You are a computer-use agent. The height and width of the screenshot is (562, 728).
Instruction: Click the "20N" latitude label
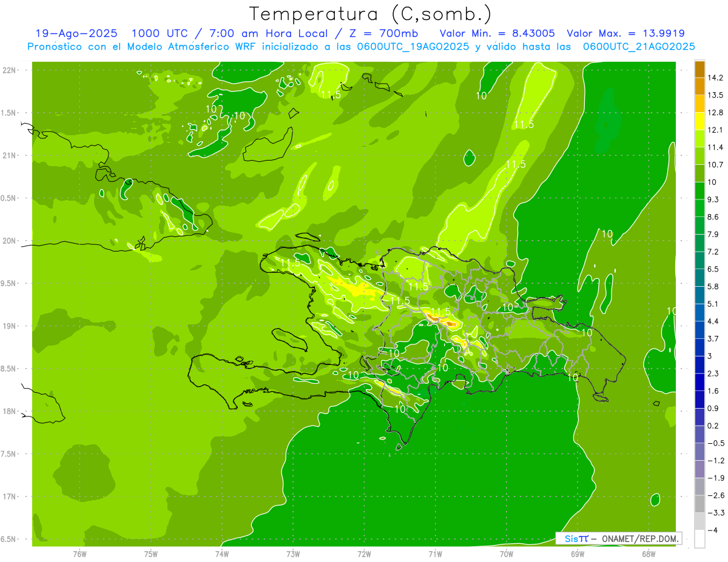pos(10,241)
